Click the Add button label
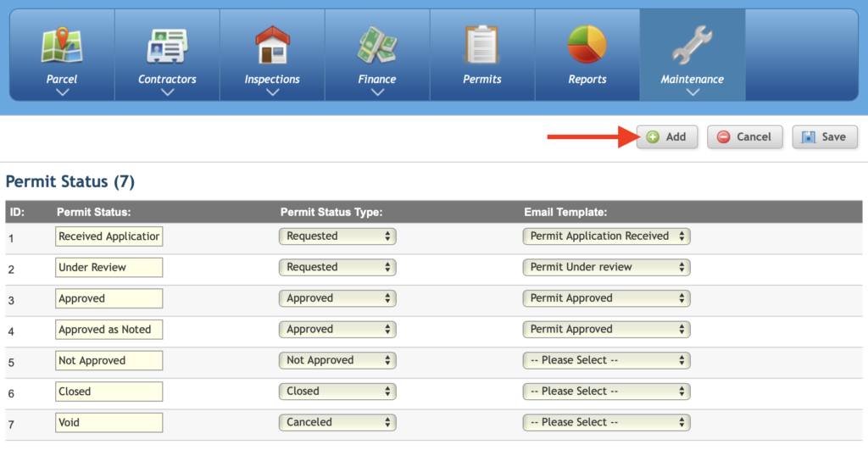868x450 pixels. coord(676,136)
